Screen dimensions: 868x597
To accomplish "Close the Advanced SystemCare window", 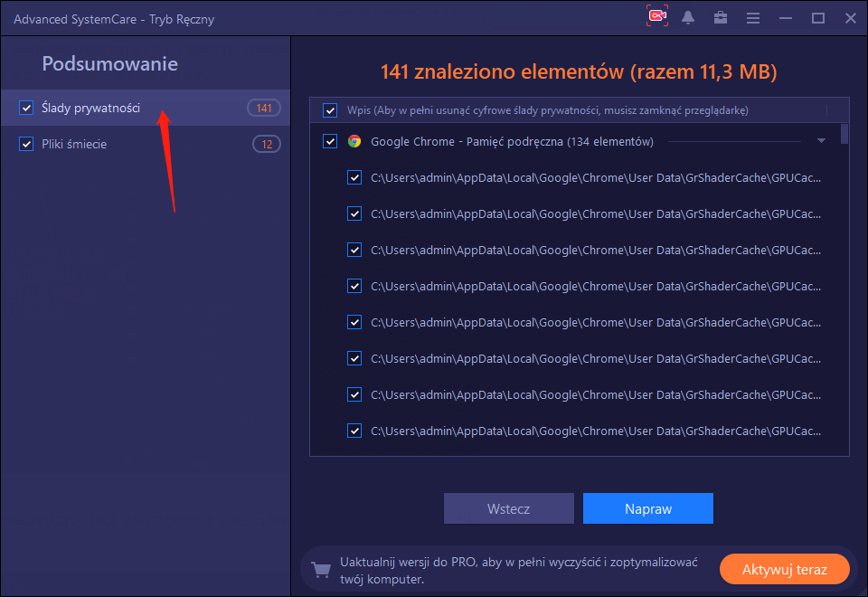I will [x=851, y=18].
